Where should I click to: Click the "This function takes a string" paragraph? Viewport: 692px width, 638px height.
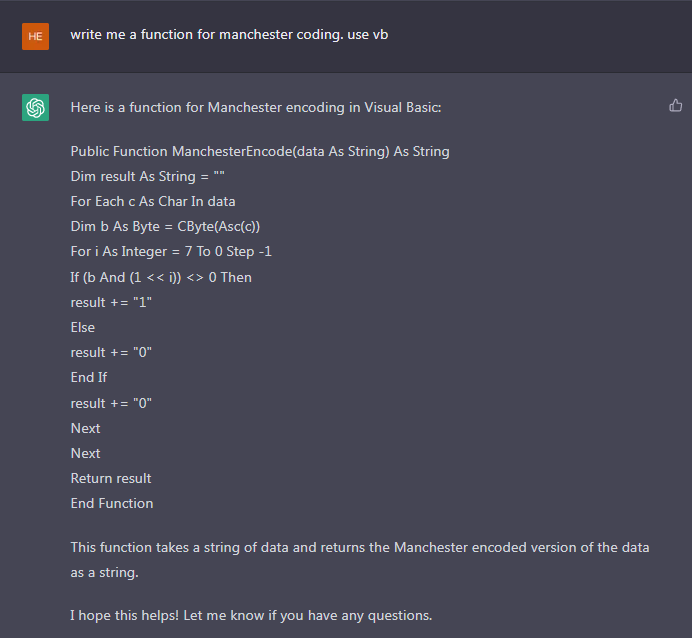pyautogui.click(x=359, y=560)
